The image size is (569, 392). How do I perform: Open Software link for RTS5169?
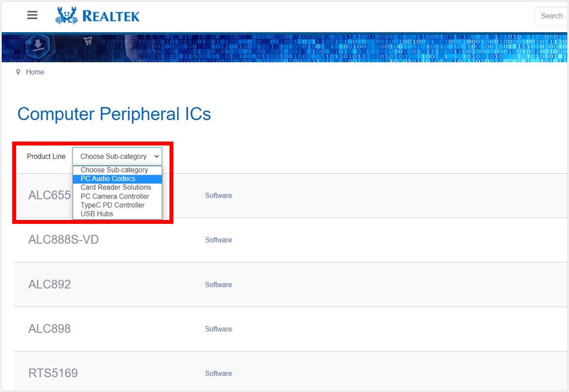click(218, 373)
